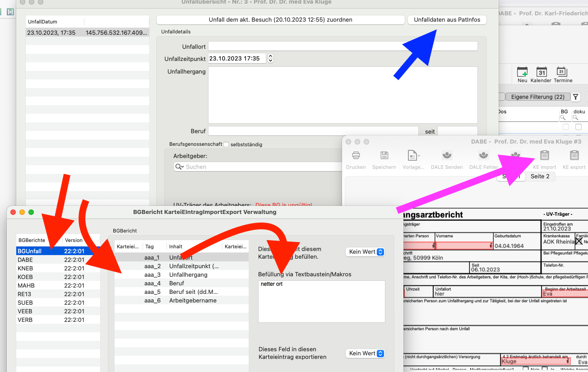Click the magnifier under BG column

coord(563,118)
